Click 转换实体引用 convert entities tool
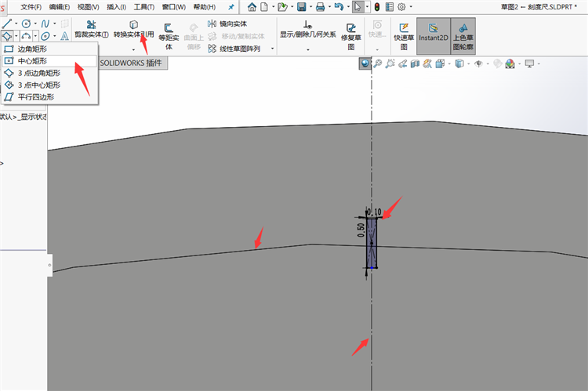The image size is (588, 391). (133, 30)
